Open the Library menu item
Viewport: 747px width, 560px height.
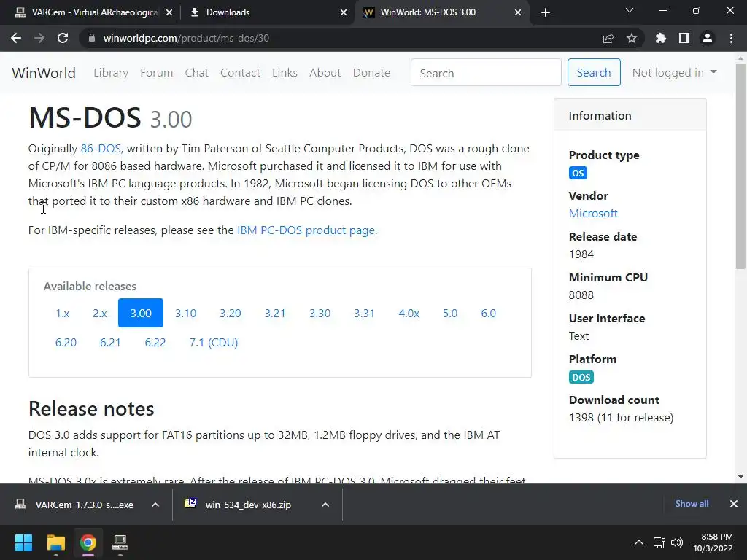click(x=111, y=73)
